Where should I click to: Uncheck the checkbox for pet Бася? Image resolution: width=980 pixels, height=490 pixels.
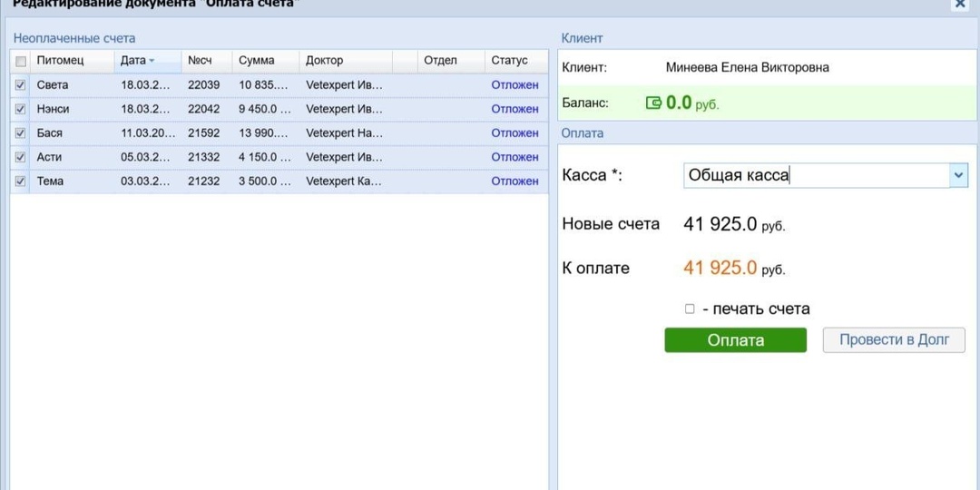pos(21,133)
